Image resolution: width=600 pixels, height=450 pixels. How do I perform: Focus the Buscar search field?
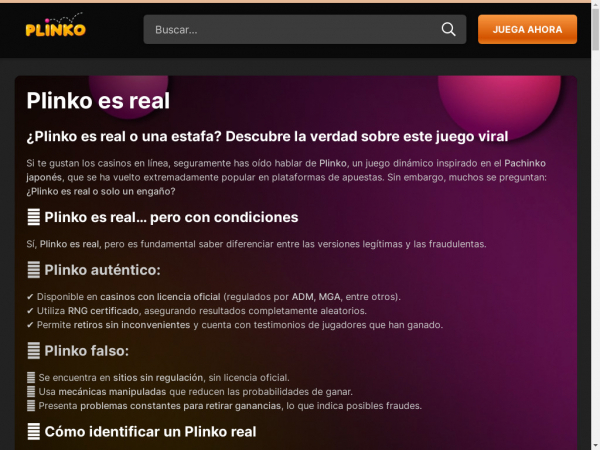pos(305,29)
